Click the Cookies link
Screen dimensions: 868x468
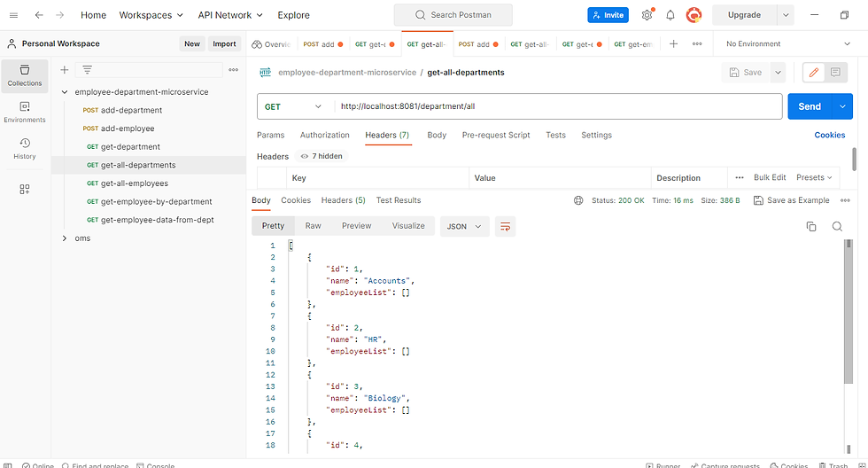(829, 135)
